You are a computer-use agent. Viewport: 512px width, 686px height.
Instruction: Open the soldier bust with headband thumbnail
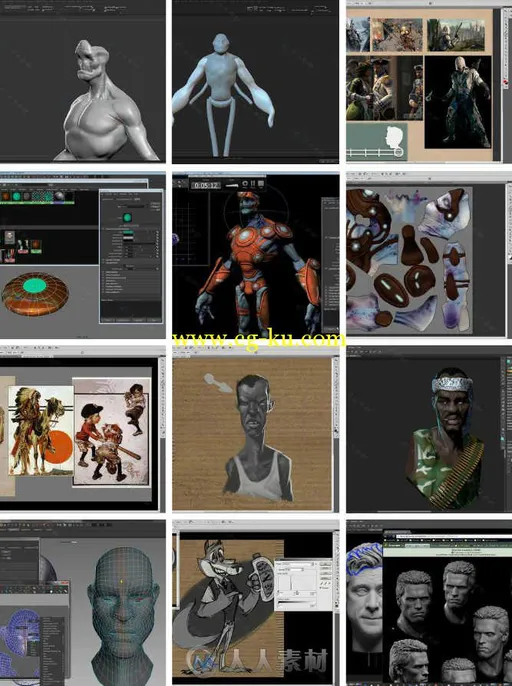click(x=429, y=429)
